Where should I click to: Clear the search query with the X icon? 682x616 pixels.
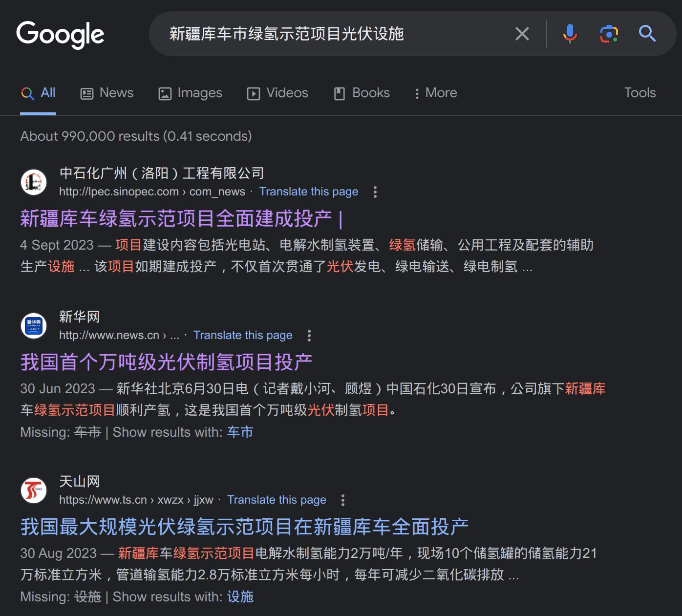click(x=522, y=34)
